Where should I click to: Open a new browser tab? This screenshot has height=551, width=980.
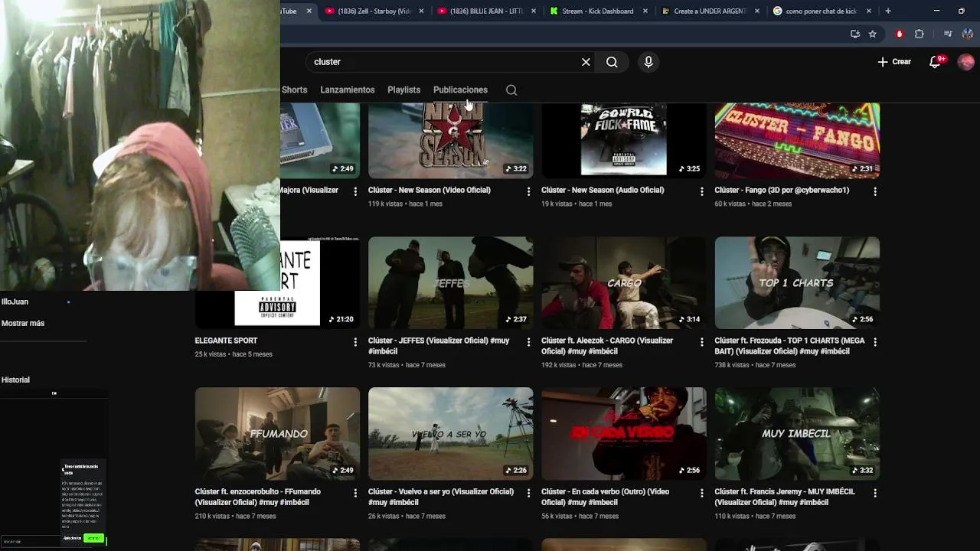(888, 11)
